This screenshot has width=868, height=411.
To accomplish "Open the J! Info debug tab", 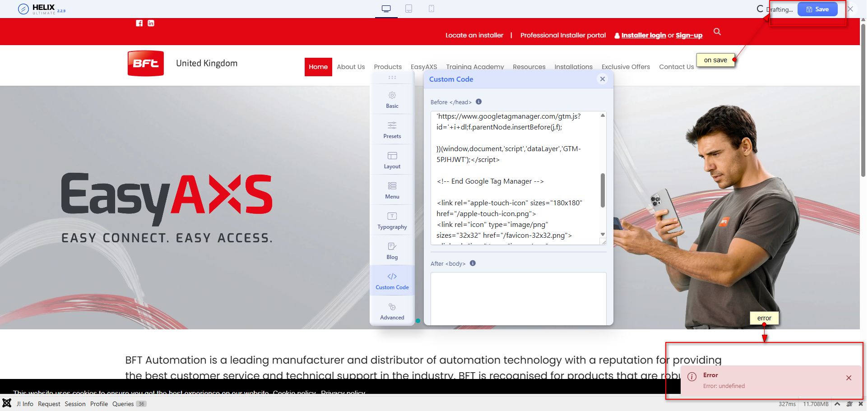I will click(25, 404).
